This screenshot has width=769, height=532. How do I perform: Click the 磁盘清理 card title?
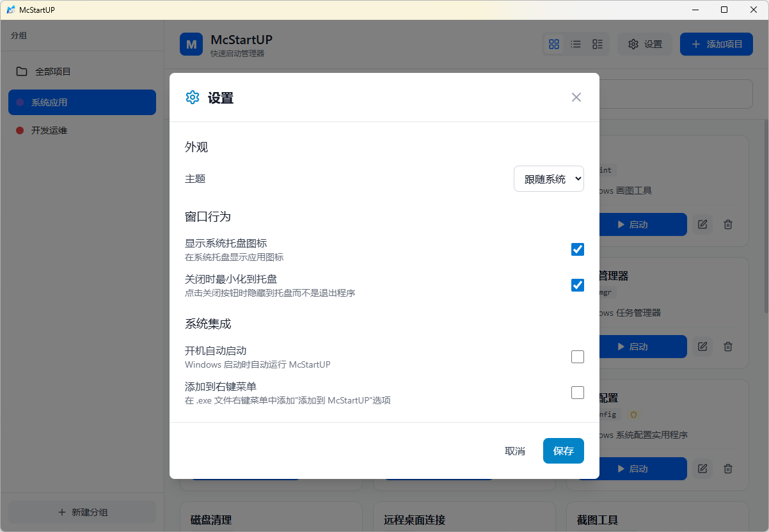pyautogui.click(x=211, y=520)
